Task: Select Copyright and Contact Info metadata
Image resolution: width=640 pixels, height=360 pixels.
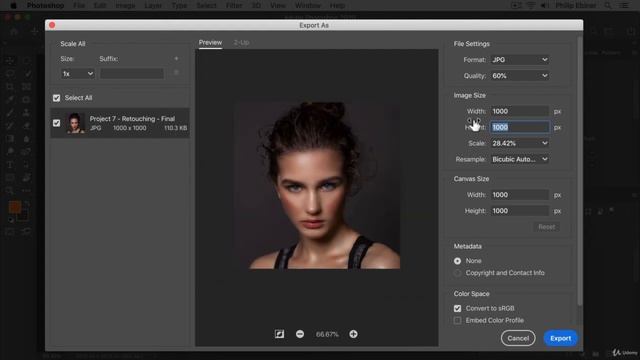Action: [x=458, y=273]
